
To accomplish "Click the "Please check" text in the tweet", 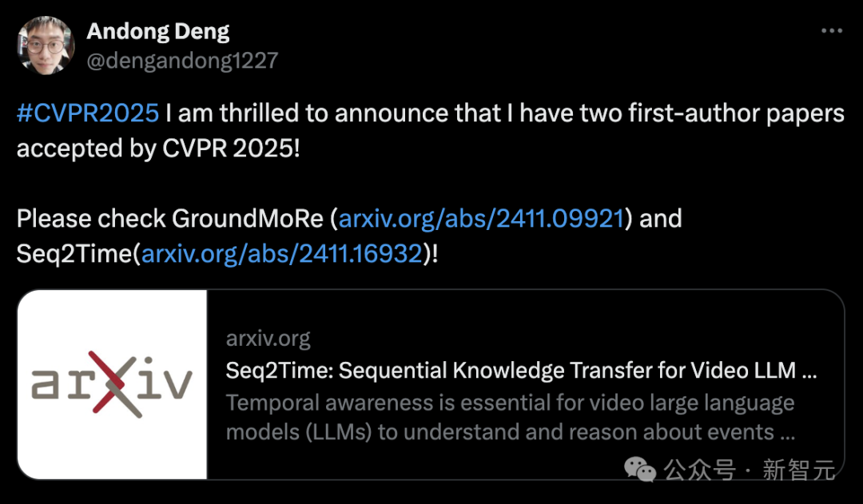I will pos(91,218).
